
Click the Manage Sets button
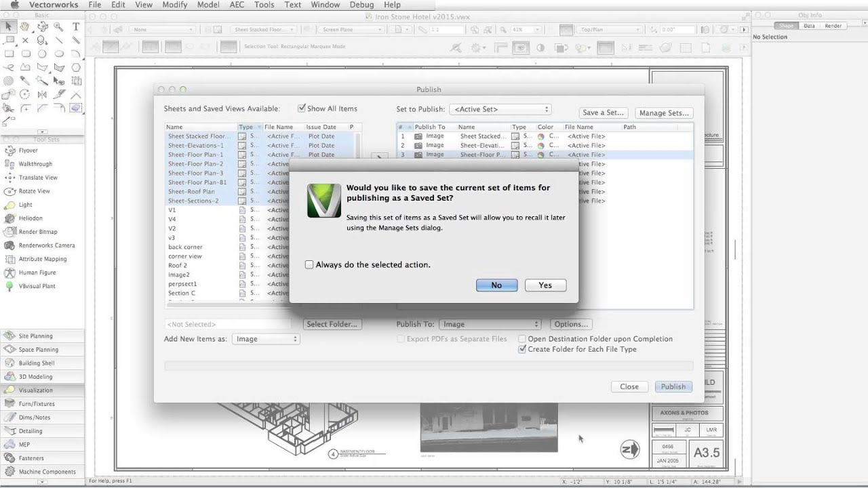click(x=664, y=113)
